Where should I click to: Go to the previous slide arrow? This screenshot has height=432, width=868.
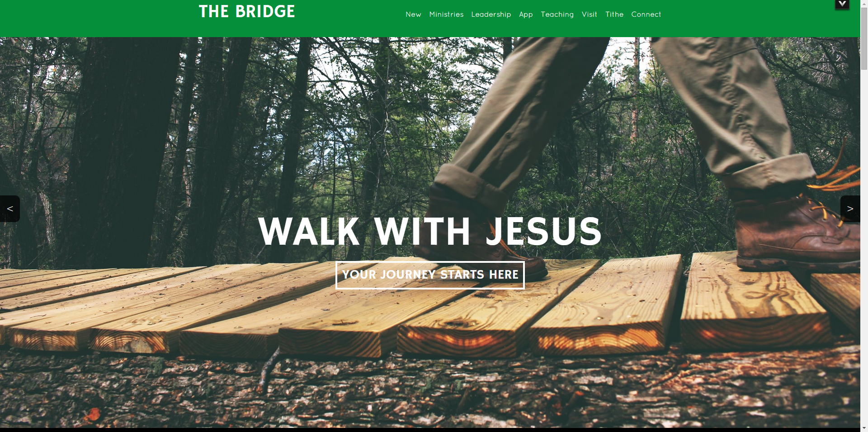pos(9,209)
